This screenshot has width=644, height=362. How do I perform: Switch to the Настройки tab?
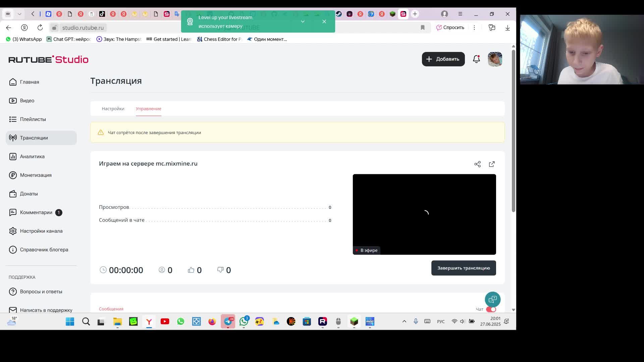point(113,109)
